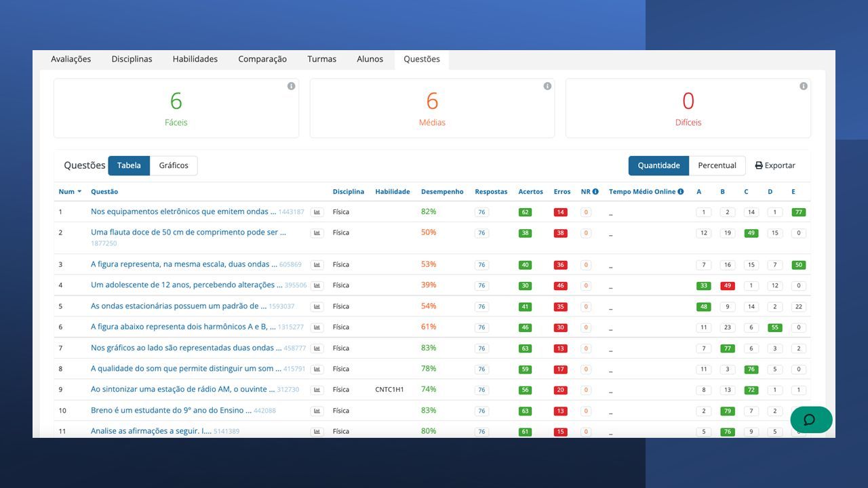
Task: Click the Médias summary card
Action: (432, 108)
